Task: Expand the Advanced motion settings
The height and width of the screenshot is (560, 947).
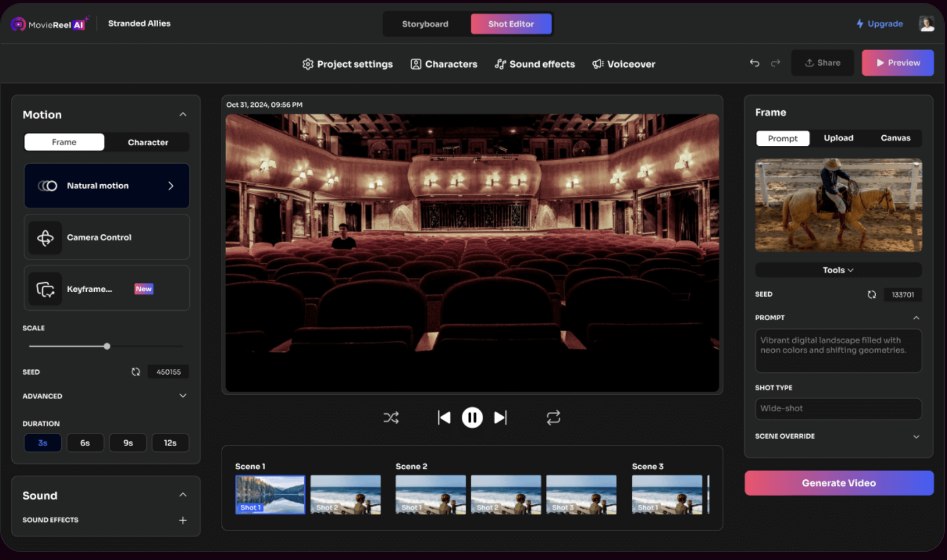Action: pos(183,396)
